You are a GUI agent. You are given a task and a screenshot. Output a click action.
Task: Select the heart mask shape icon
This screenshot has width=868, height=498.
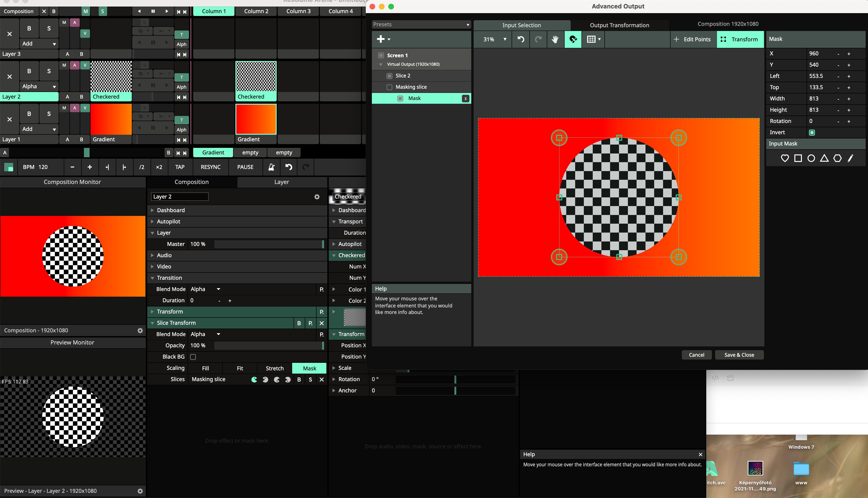[x=785, y=158]
